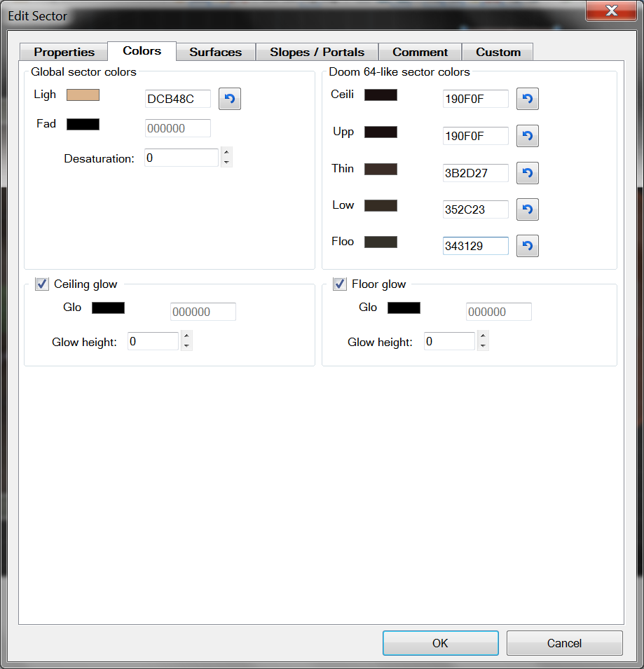Viewport: 644px width, 669px height.
Task: Reset the Upper wall color
Action: (x=527, y=136)
